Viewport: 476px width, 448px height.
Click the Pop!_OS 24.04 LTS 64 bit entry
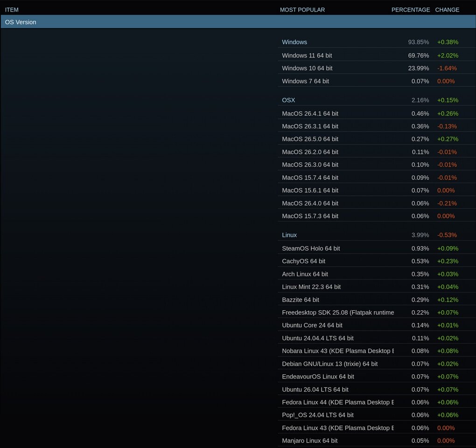click(318, 415)
